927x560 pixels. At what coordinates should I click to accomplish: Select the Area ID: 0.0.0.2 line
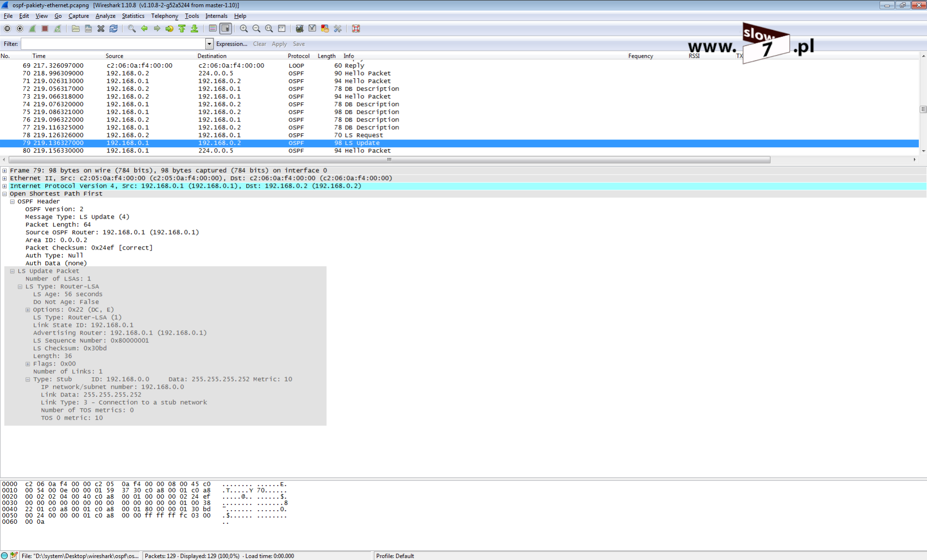(x=56, y=240)
